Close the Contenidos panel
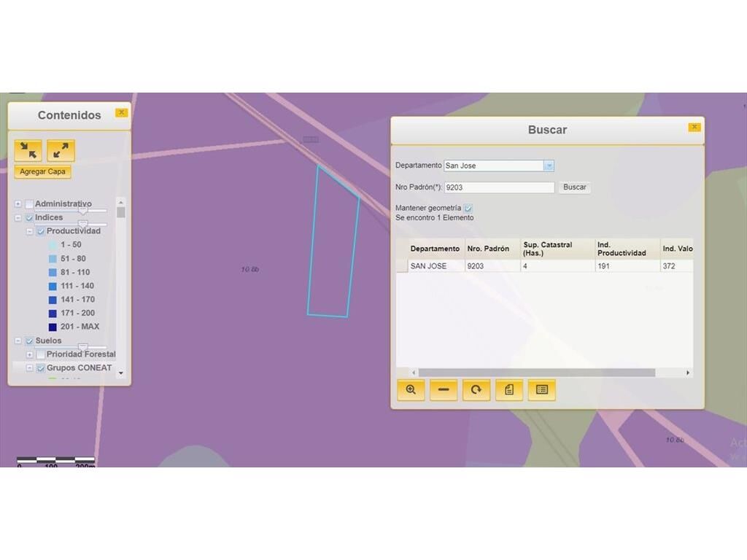The image size is (747, 560). (121, 113)
